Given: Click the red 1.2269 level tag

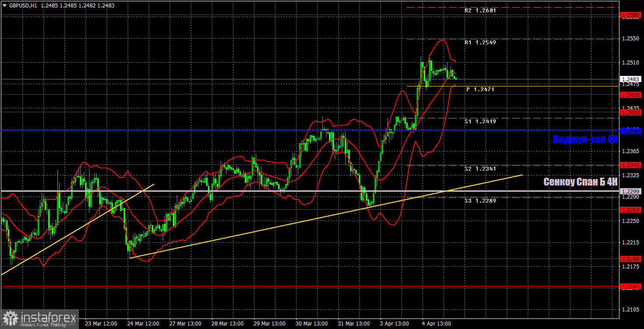Looking at the screenshot, I should click(631, 210).
